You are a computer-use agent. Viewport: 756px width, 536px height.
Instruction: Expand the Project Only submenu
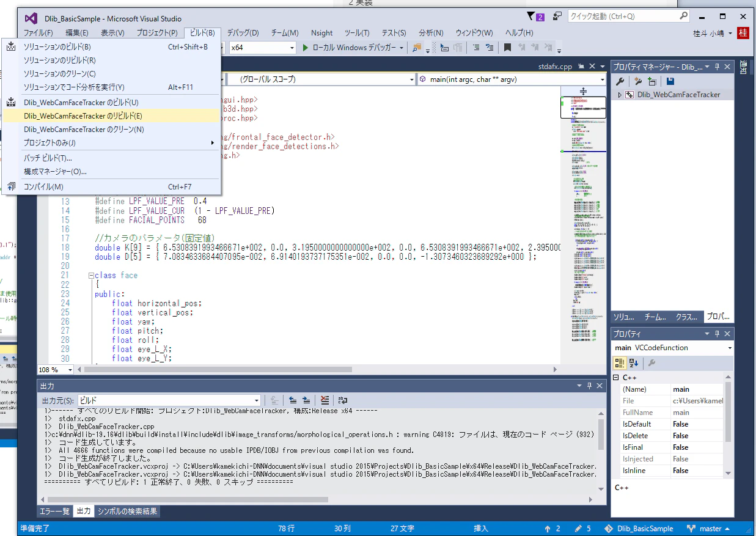pyautogui.click(x=111, y=143)
